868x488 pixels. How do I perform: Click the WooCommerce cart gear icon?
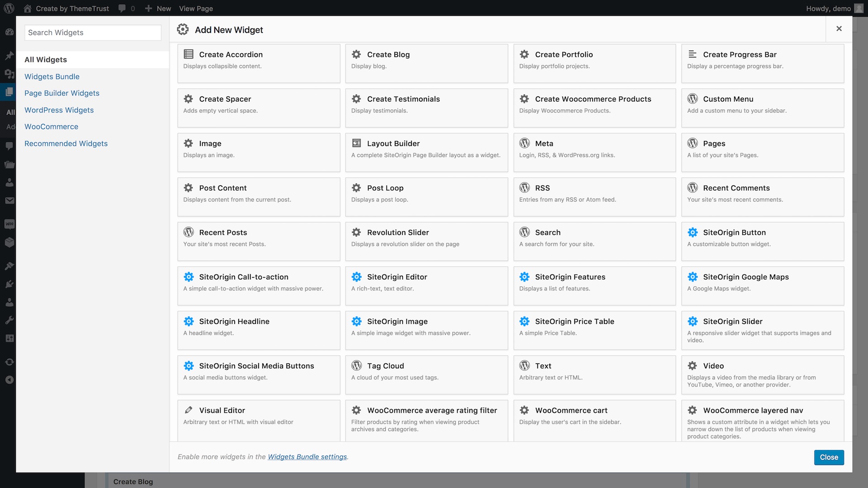click(x=524, y=410)
